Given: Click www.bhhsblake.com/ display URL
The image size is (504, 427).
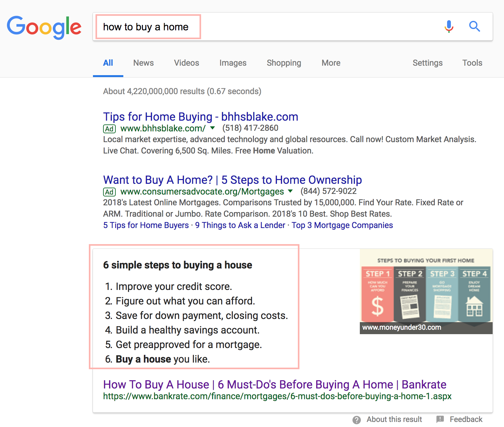Looking at the screenshot, I should tap(163, 129).
